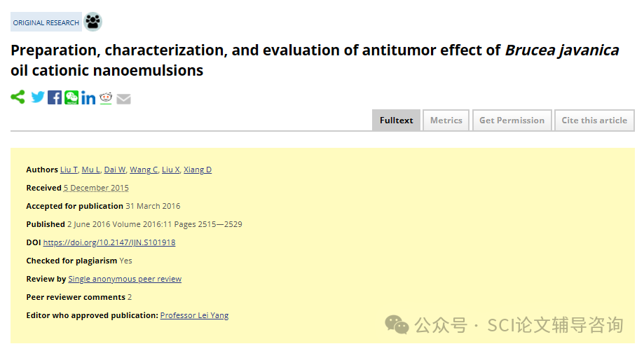Share article on LinkedIn

coord(88,97)
